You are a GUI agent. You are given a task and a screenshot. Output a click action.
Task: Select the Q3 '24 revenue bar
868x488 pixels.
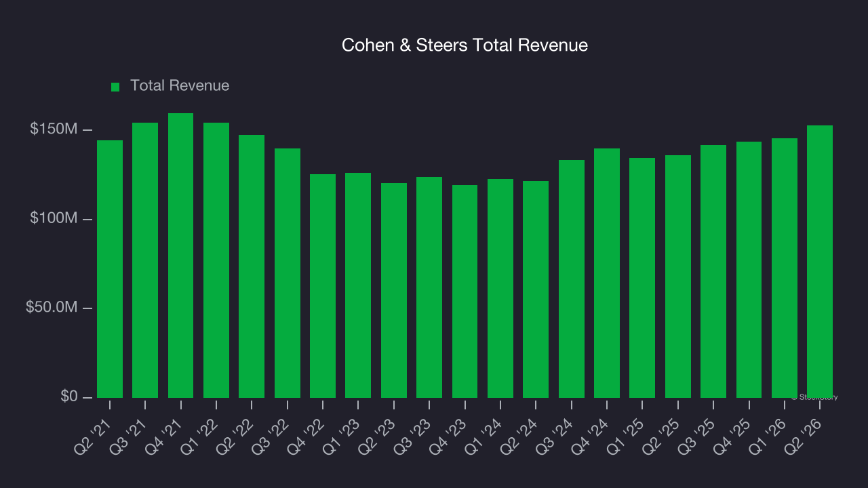[x=572, y=279]
